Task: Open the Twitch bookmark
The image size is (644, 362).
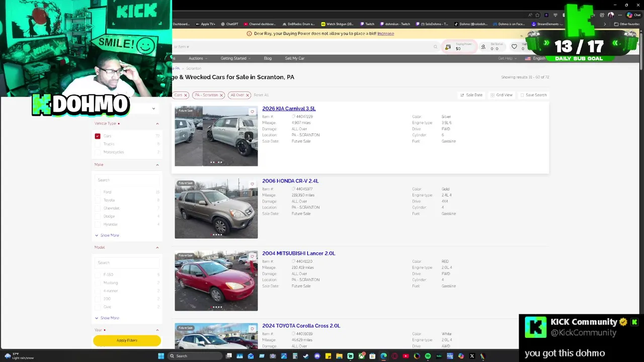Action: coord(367,24)
